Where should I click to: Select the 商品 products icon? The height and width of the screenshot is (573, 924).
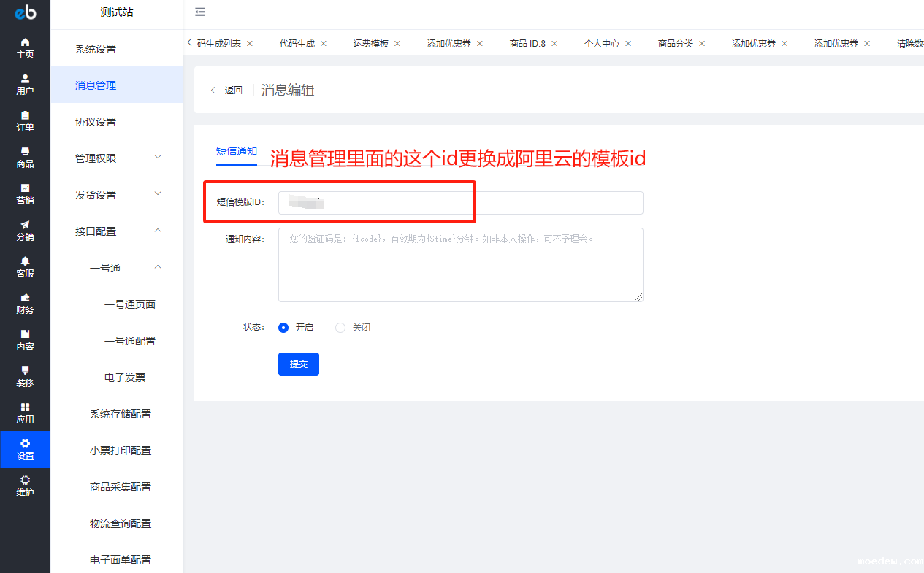click(x=25, y=158)
